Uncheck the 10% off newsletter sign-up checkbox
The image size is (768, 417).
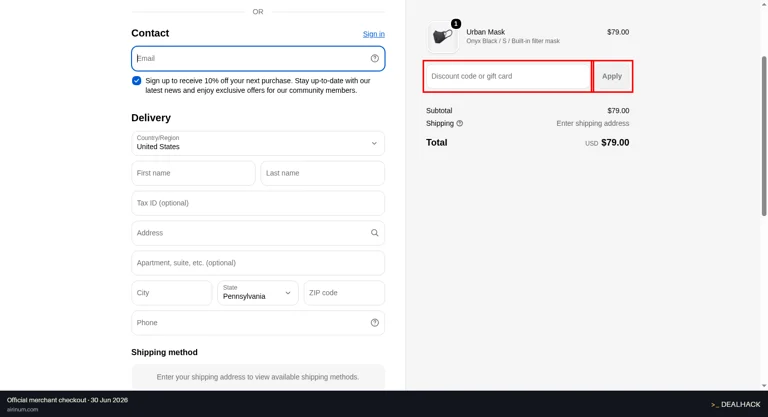click(x=137, y=81)
